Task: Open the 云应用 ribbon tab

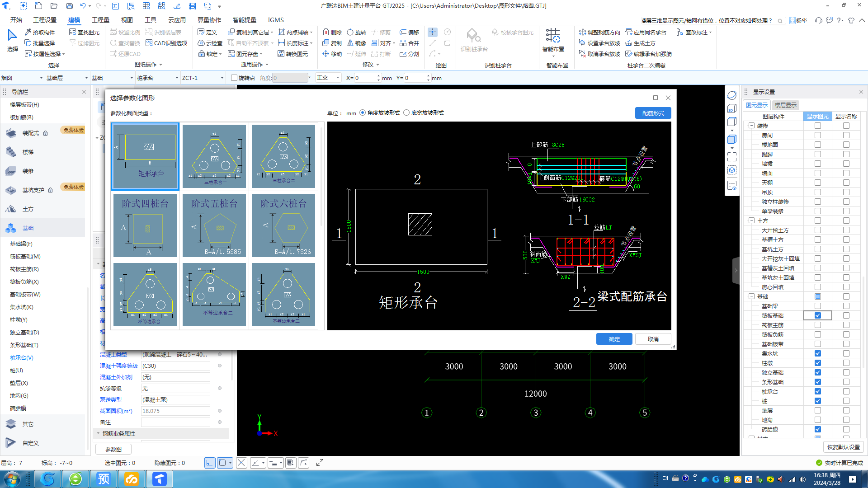Action: [x=177, y=20]
